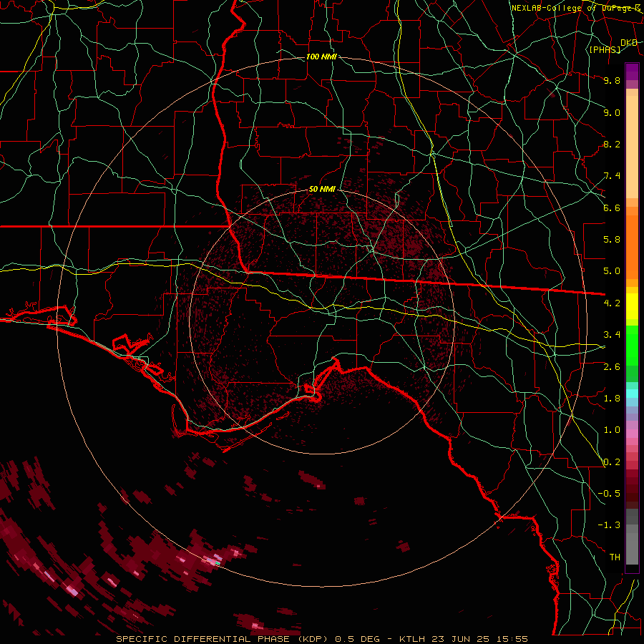The width and height of the screenshot is (644, 644).
Task: Click the 1.0 legend value
Action: pos(612,430)
